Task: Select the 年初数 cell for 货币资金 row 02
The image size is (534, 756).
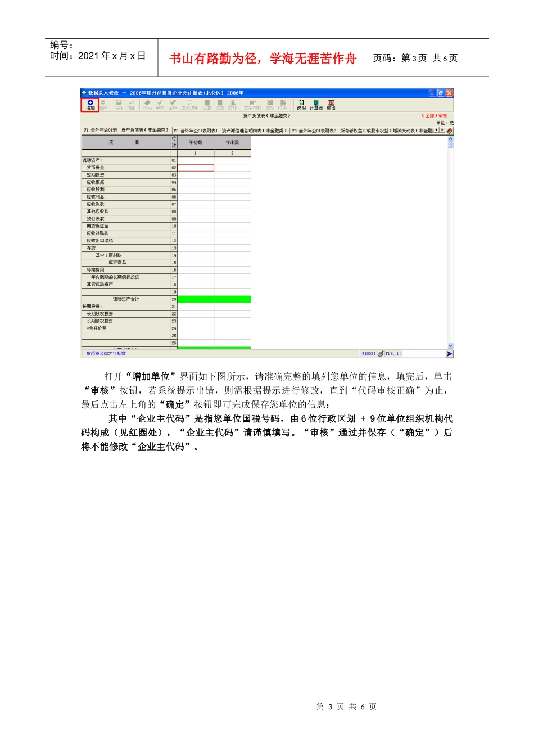Action: (196, 168)
